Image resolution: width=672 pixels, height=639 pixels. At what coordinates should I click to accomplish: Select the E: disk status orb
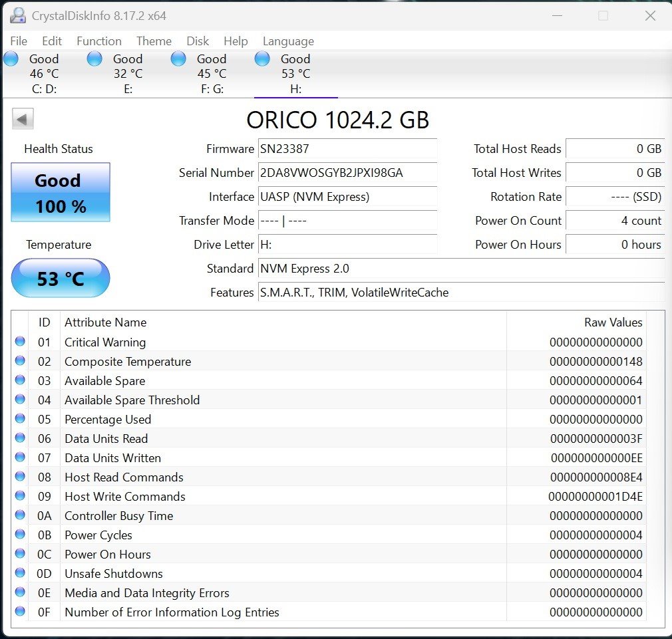(x=94, y=59)
